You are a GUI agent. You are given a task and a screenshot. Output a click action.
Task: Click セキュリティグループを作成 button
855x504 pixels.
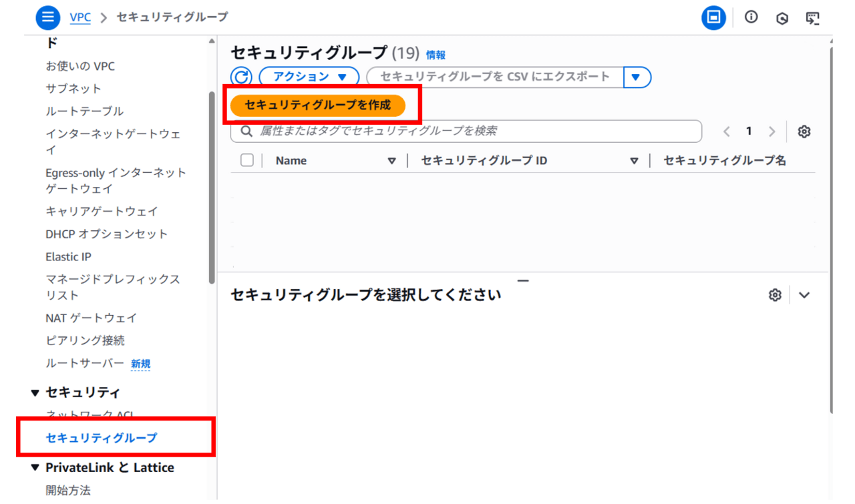(318, 105)
